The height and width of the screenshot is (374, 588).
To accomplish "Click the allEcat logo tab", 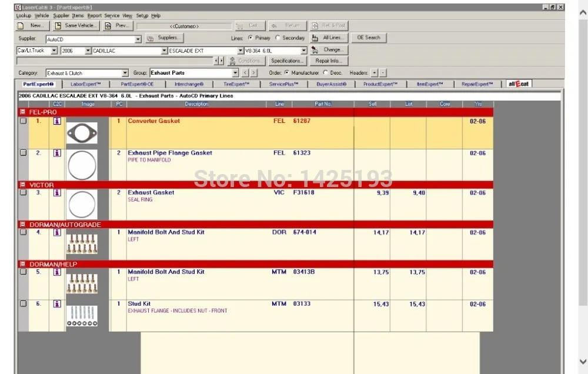I will click(519, 84).
